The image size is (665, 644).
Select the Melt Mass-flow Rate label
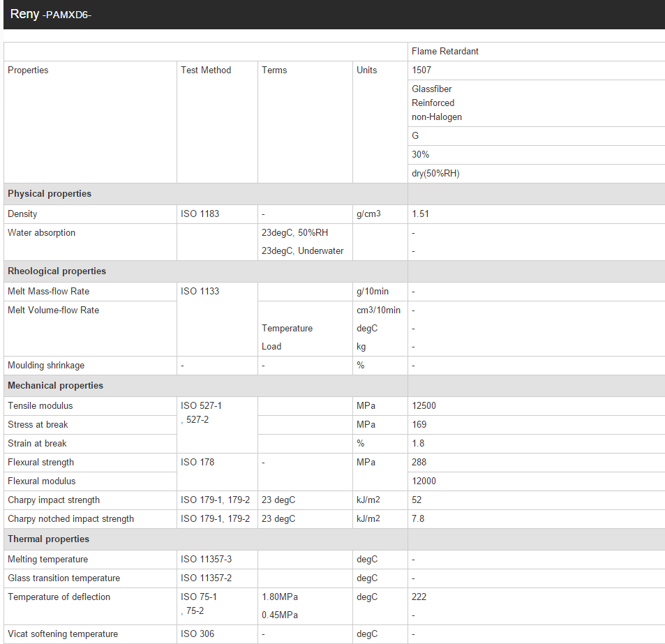click(48, 291)
